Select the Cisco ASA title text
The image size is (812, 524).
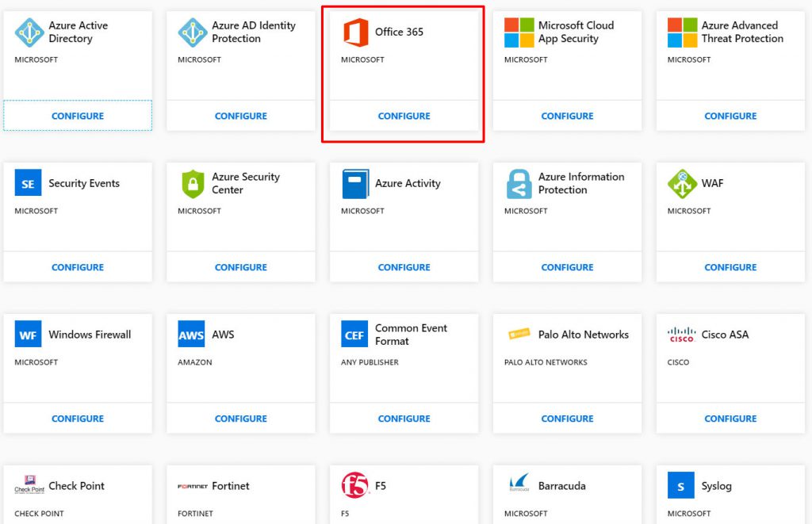(x=725, y=334)
